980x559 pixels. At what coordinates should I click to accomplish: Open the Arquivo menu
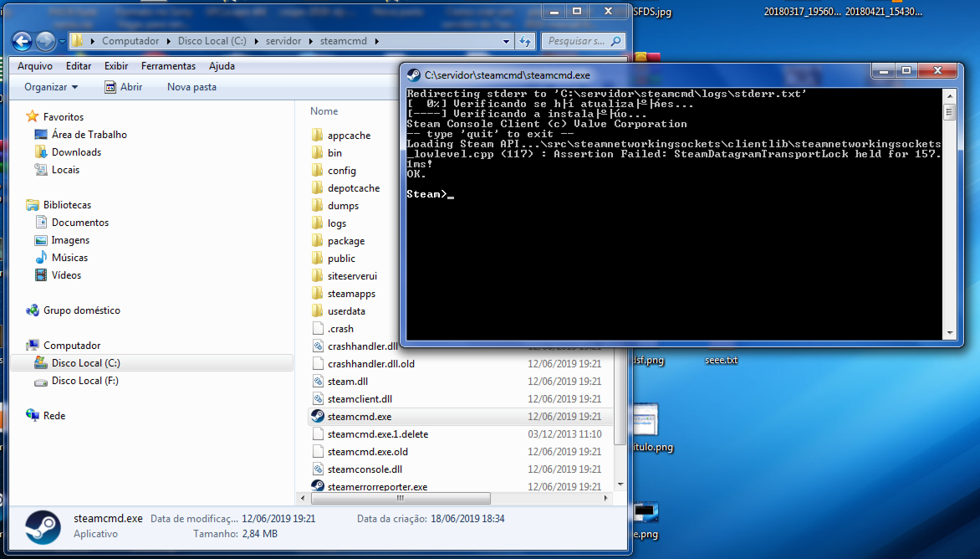click(x=35, y=65)
